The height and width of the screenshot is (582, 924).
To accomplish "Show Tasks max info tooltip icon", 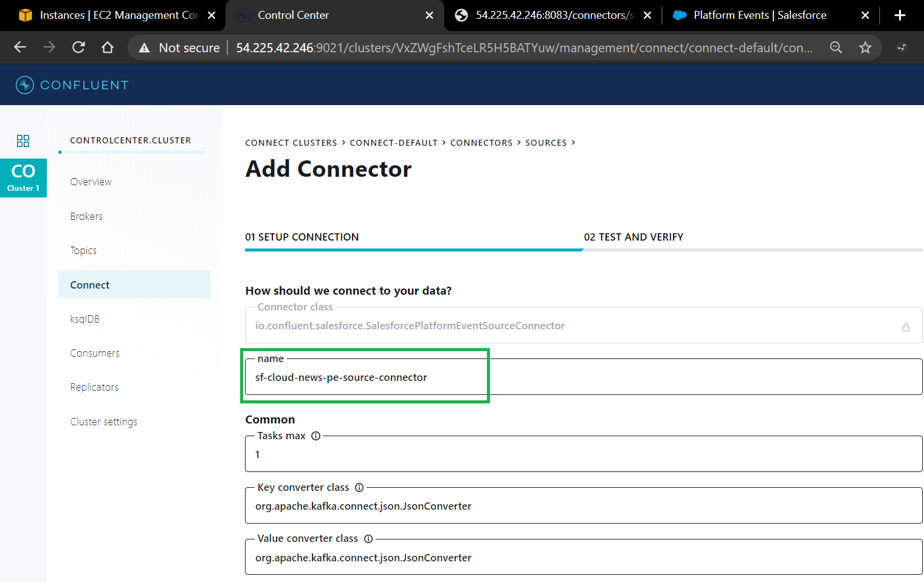I will [315, 436].
